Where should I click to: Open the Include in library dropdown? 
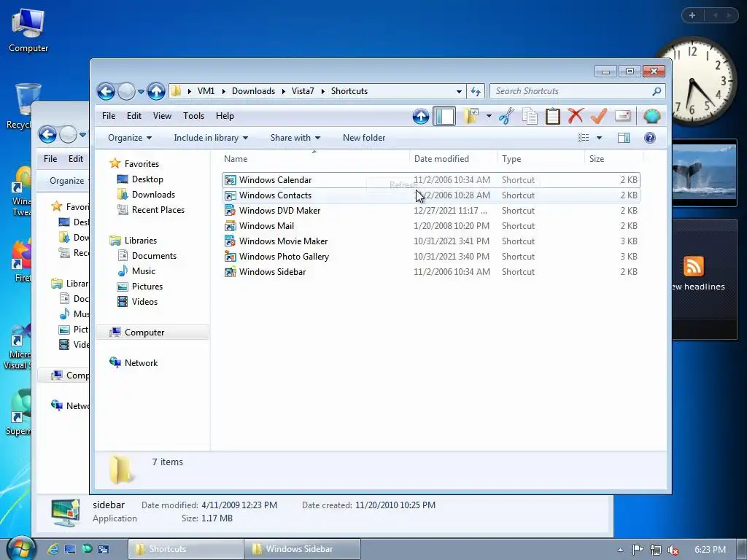(211, 138)
